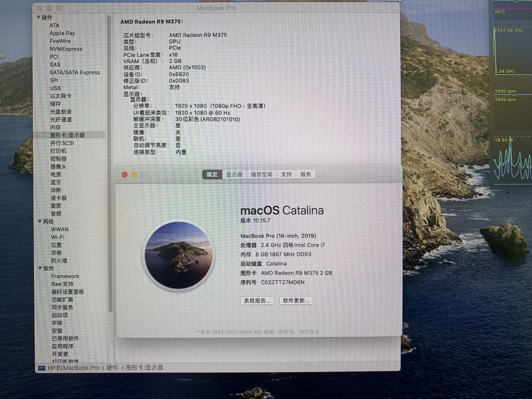
Task: Select 位置 in the sidebar
Action: click(x=56, y=245)
